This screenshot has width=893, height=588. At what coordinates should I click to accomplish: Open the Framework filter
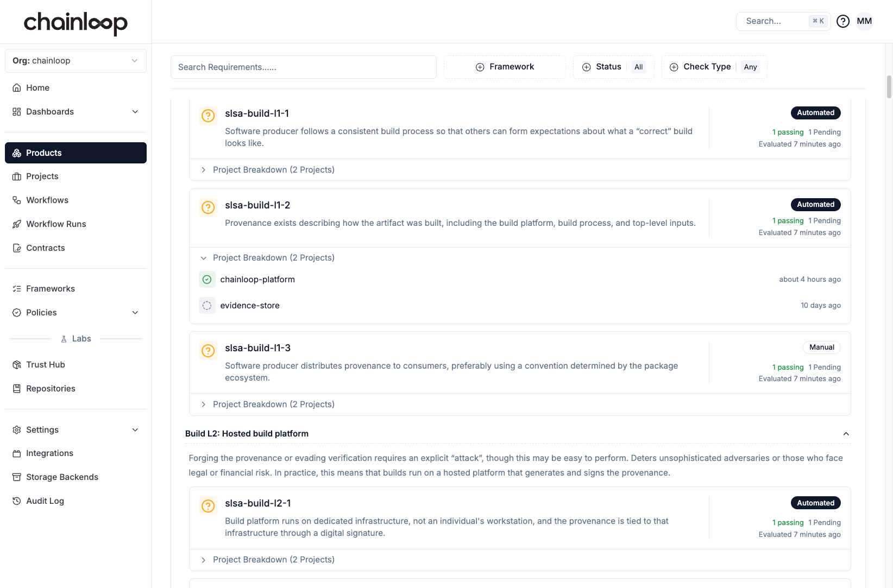pyautogui.click(x=505, y=67)
